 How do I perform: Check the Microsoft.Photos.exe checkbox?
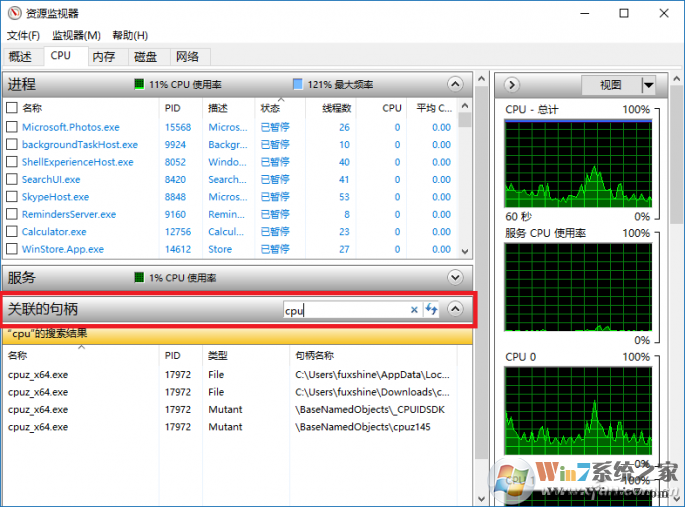tap(12, 127)
